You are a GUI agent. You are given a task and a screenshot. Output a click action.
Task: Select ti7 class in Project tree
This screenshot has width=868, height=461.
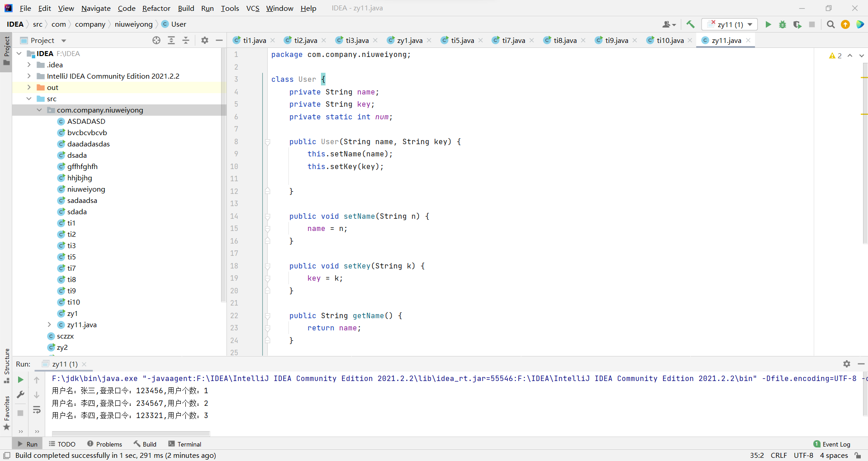[71, 268]
